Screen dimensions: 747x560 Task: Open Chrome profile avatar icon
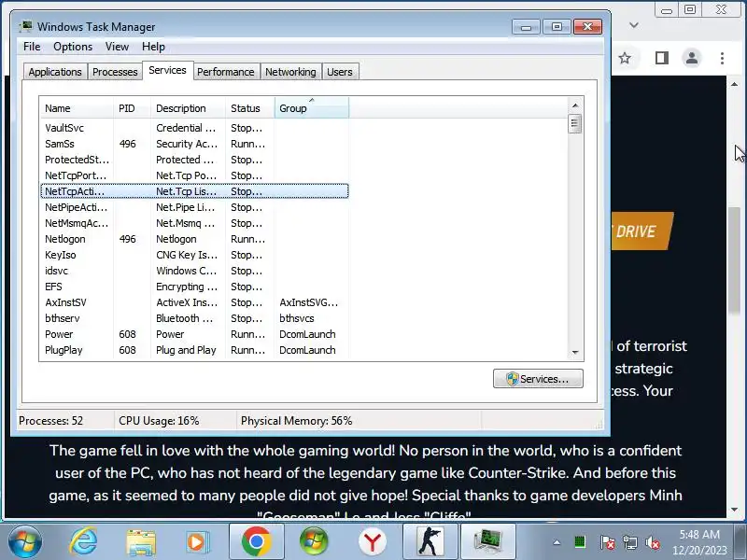692,58
